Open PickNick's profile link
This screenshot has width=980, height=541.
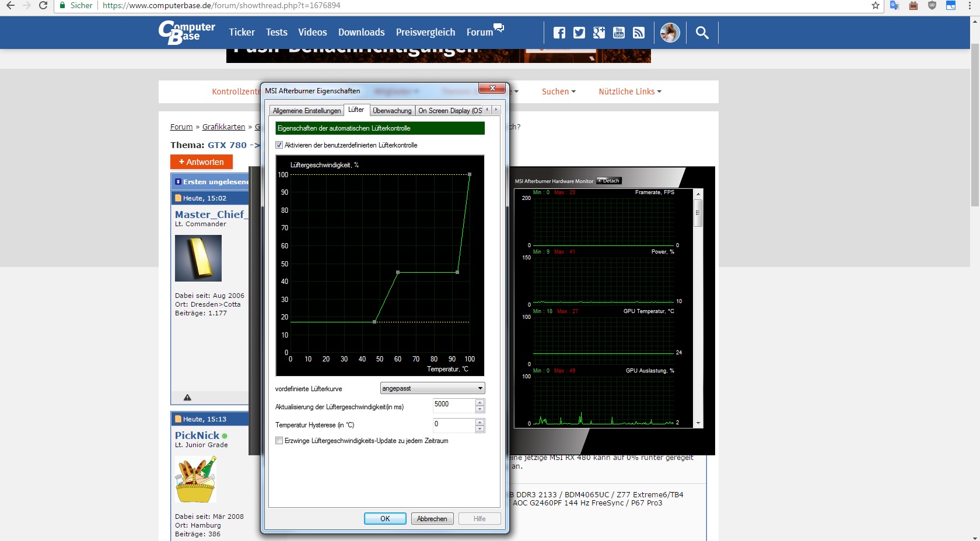197,435
